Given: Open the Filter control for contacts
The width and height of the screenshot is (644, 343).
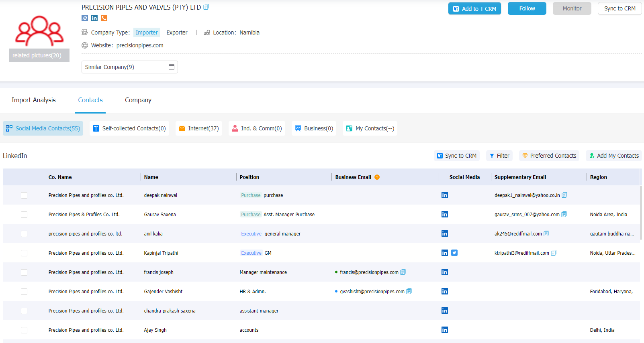Looking at the screenshot, I should 499,156.
